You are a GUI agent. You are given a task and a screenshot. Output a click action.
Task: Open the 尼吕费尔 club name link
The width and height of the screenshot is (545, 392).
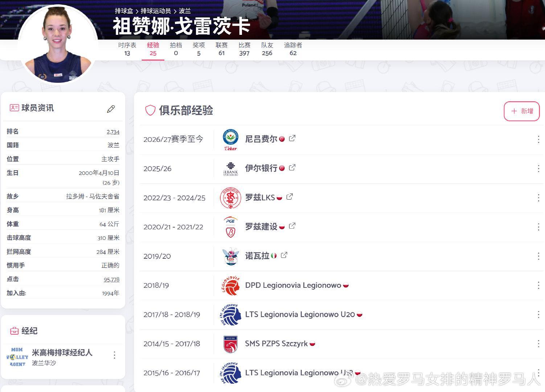click(x=261, y=139)
